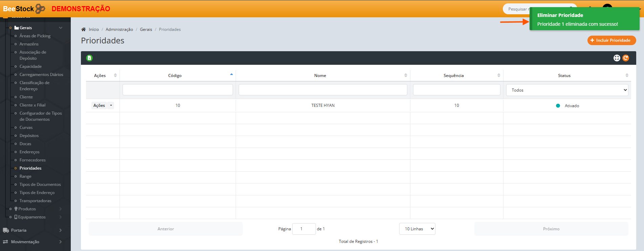Click the Incluir Prioridade button

pyautogui.click(x=611, y=40)
